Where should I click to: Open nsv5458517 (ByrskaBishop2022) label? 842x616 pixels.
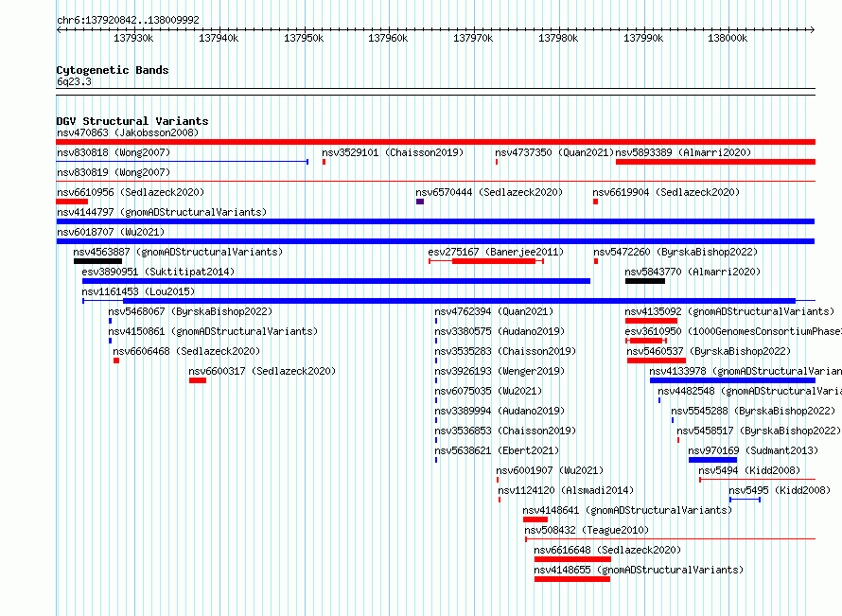759,431
